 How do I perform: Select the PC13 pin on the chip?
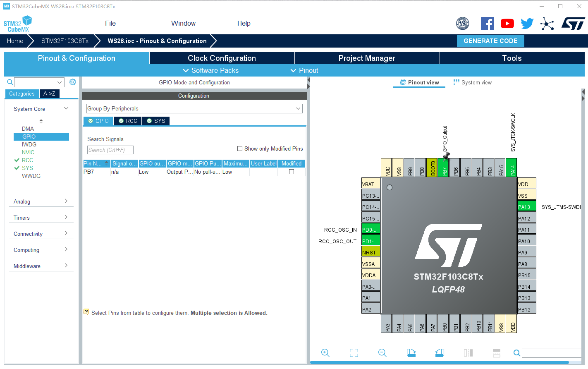click(x=370, y=195)
